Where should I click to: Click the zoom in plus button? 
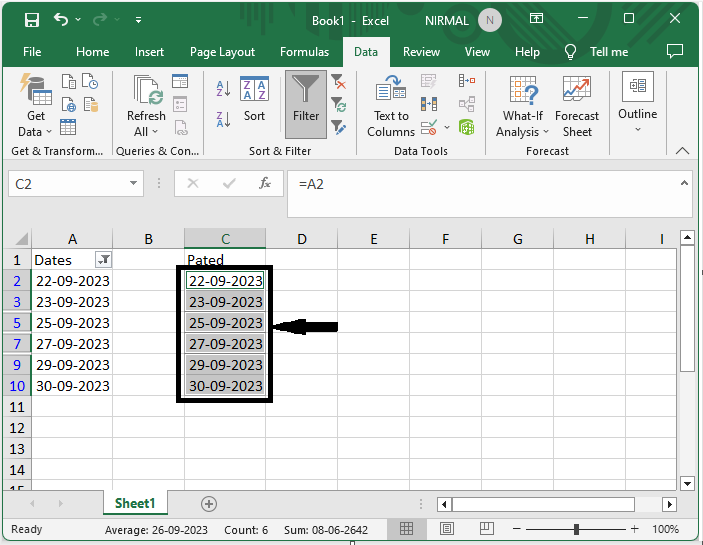(634, 529)
